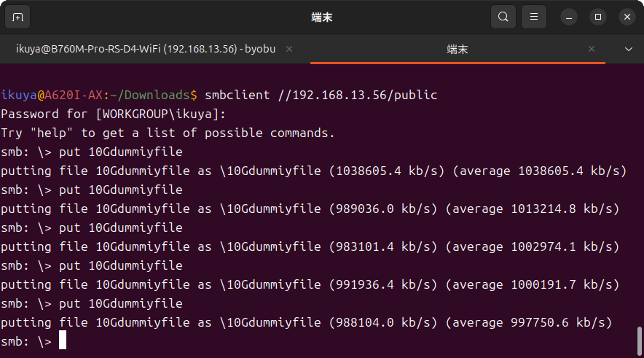Click the 983101.4 kb/s speed value

383,246
